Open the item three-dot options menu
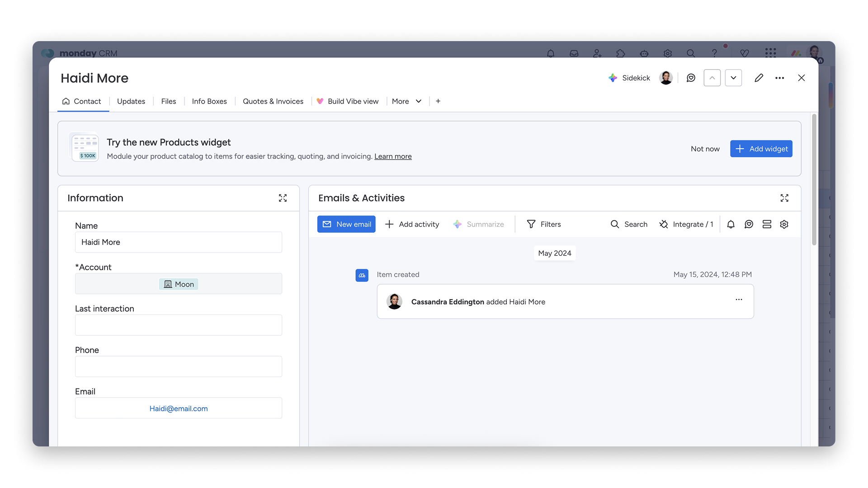This screenshot has width=868, height=488. pos(780,78)
